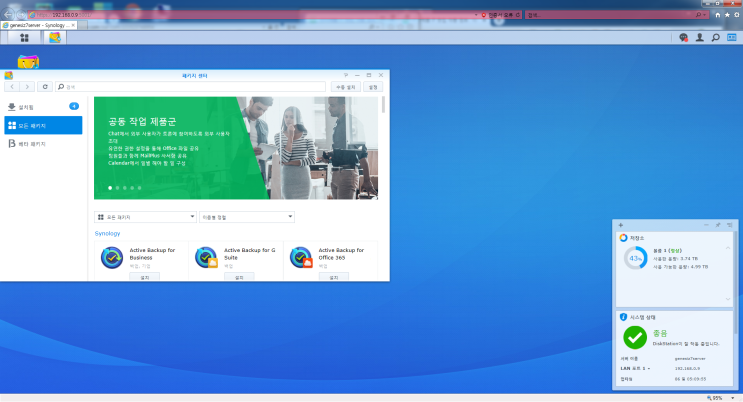Open DSM search magnifier in taskbar
Image resolution: width=743 pixels, height=402 pixels.
pyautogui.click(x=716, y=37)
